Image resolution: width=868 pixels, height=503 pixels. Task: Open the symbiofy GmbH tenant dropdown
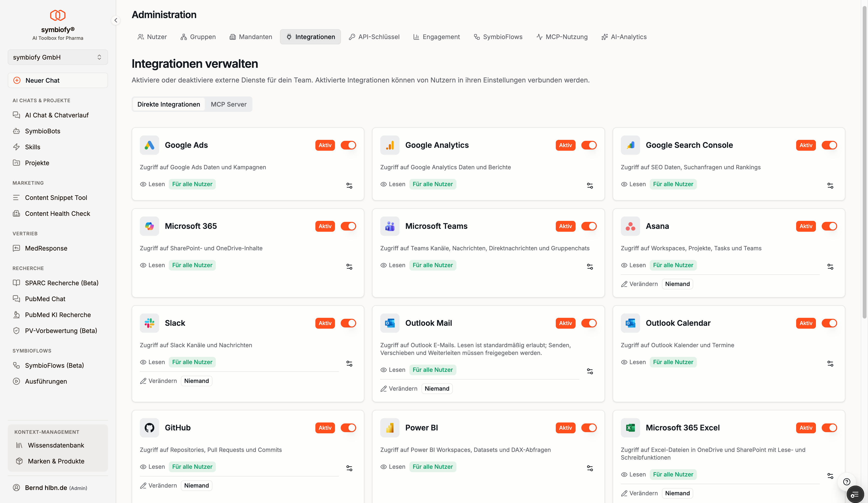(58, 57)
